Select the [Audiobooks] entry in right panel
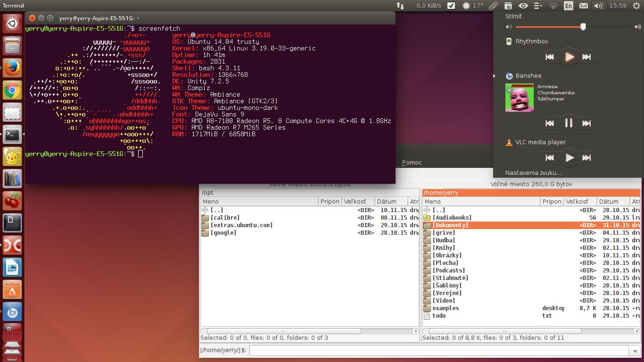The height and width of the screenshot is (362, 644). coord(531,218)
